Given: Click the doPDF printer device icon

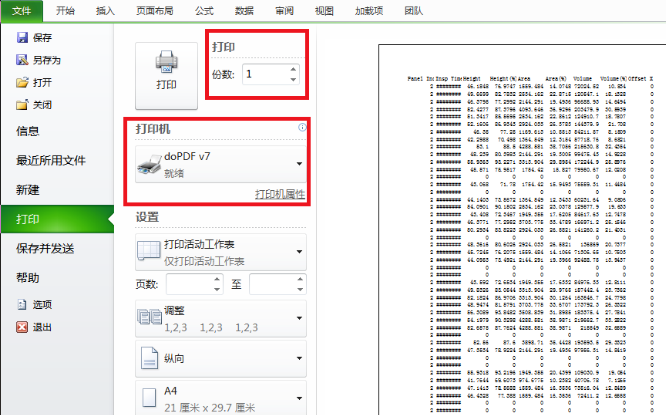Looking at the screenshot, I should click(x=149, y=165).
